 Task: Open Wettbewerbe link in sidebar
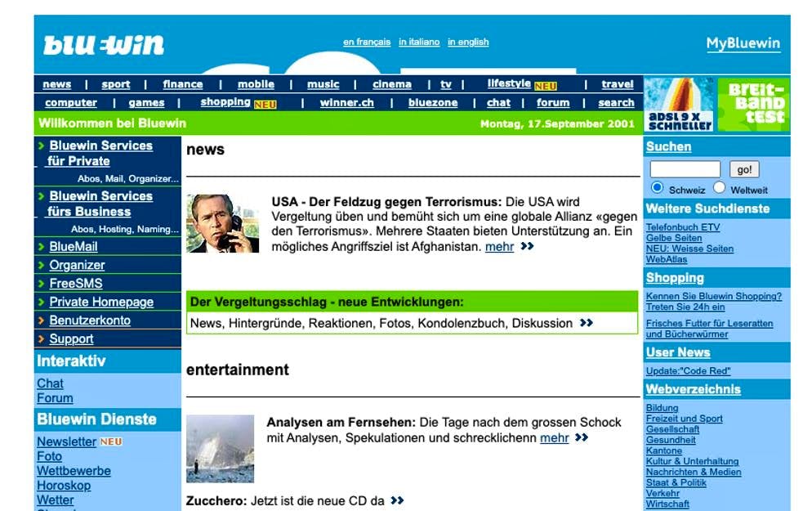pyautogui.click(x=74, y=471)
